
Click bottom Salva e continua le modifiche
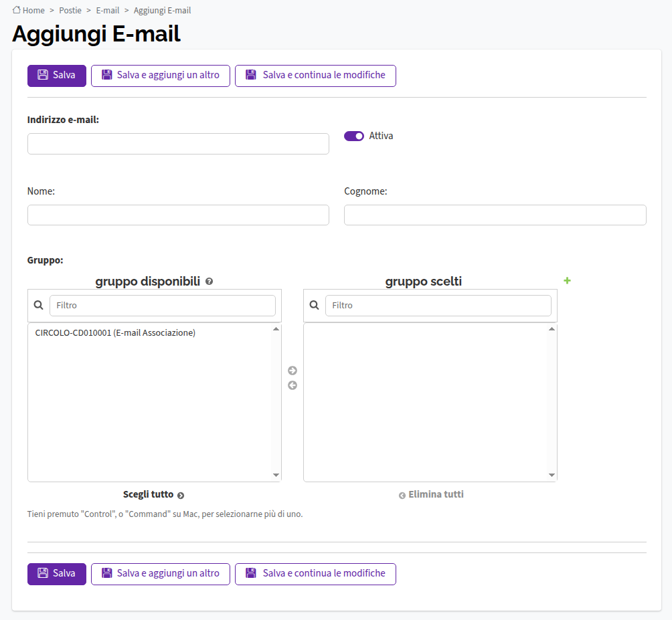click(x=315, y=574)
